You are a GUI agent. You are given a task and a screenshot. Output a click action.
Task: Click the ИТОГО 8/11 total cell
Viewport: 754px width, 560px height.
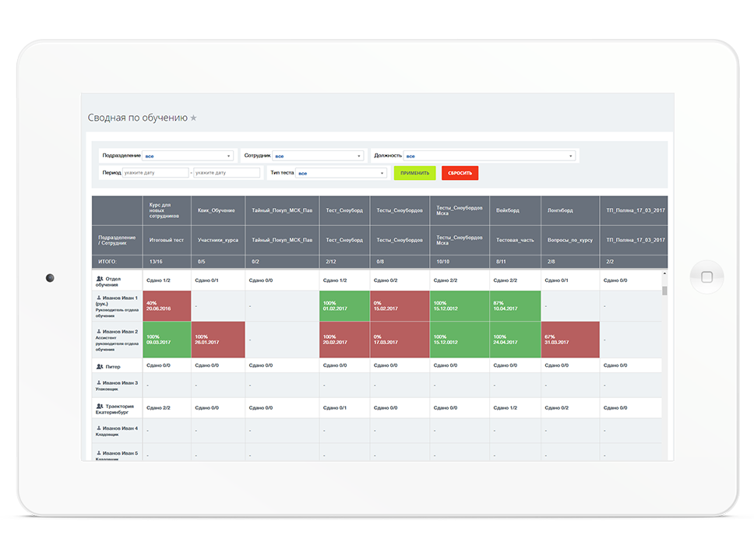(515, 262)
